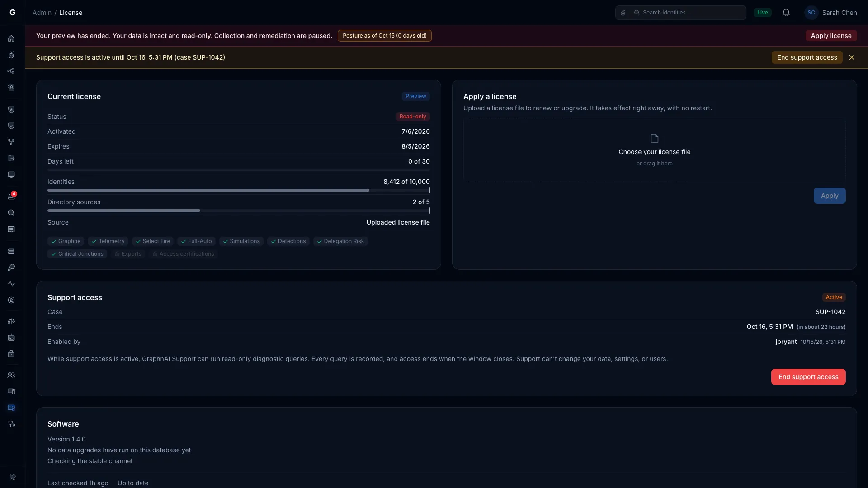The height and width of the screenshot is (488, 868).
Task: Click the magnifier search sidebar icon
Action: click(x=11, y=213)
